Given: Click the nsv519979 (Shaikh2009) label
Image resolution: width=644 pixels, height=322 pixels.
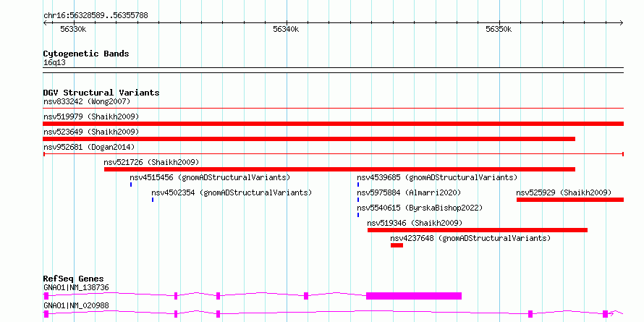Looking at the screenshot, I should coord(91,116).
